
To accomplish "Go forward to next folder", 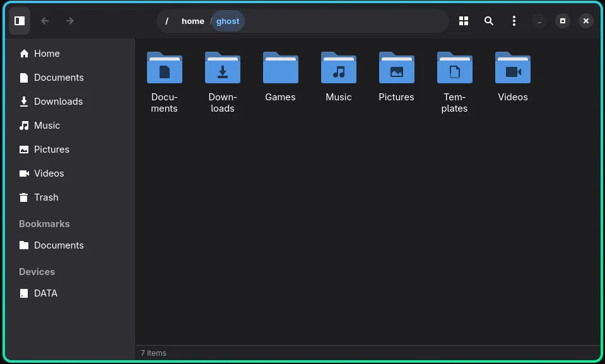I will tap(70, 21).
